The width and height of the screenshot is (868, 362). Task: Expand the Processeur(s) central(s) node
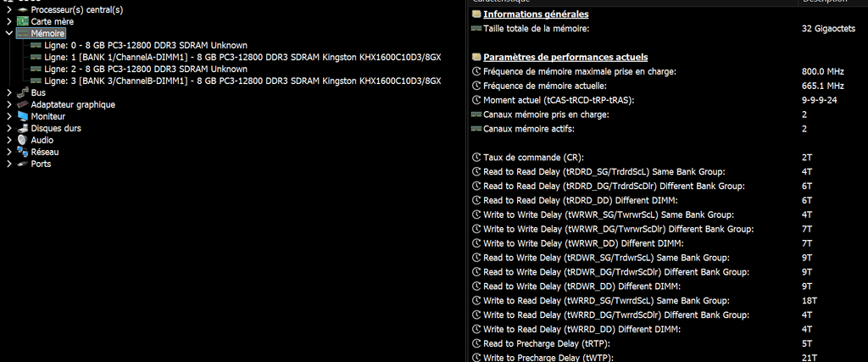[8, 9]
